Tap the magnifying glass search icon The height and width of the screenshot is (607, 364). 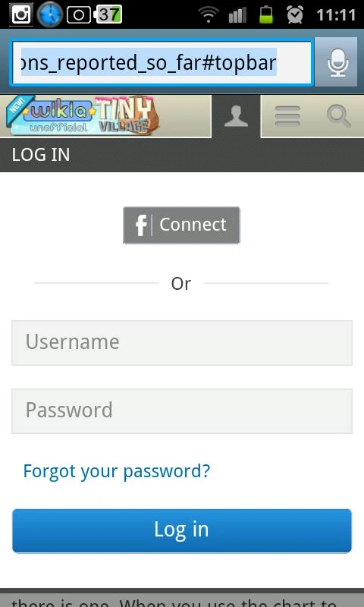pyautogui.click(x=339, y=116)
